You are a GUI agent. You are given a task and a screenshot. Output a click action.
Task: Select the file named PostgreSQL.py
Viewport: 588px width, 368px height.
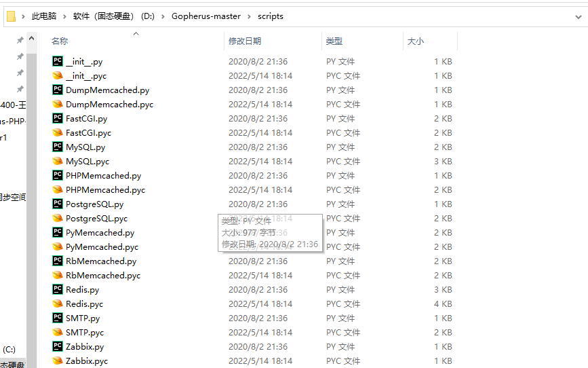coord(94,204)
